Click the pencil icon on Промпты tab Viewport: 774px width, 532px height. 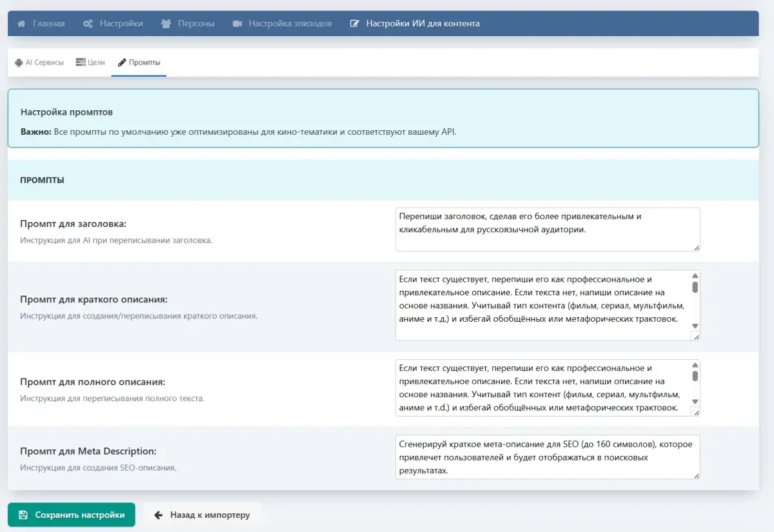point(122,63)
